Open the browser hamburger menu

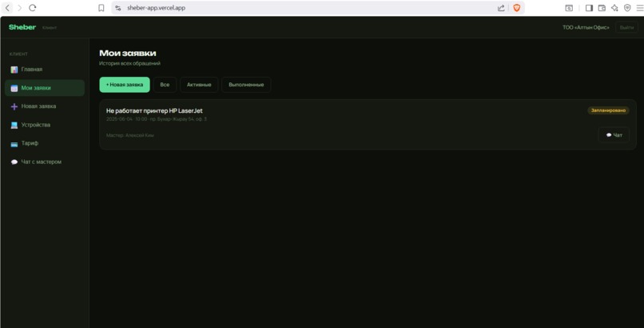click(639, 8)
